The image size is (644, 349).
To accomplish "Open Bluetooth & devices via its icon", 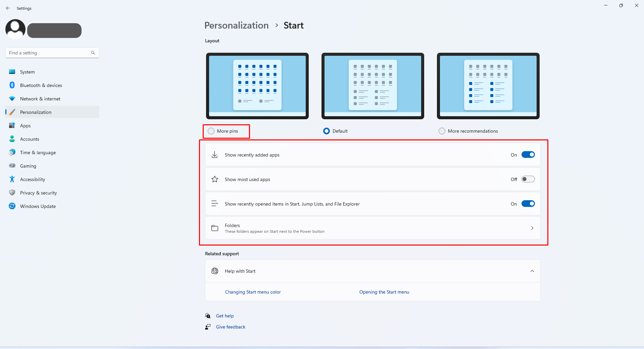I will (12, 85).
